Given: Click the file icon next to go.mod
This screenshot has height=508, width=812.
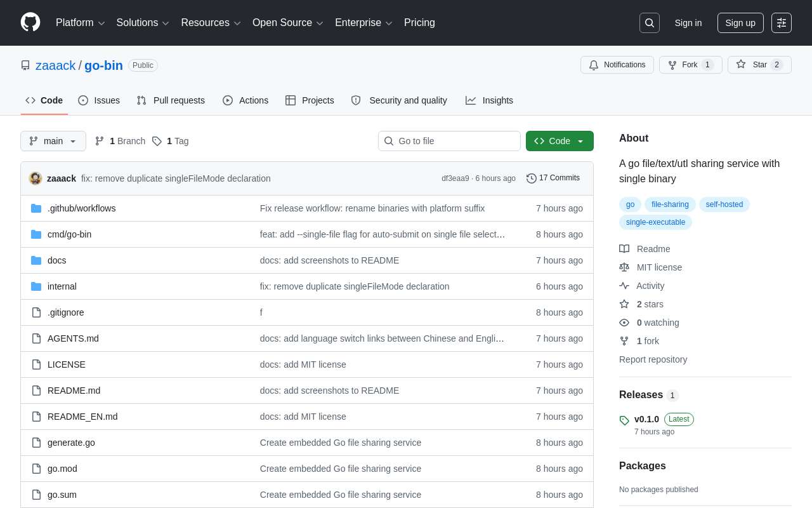Looking at the screenshot, I should point(36,469).
